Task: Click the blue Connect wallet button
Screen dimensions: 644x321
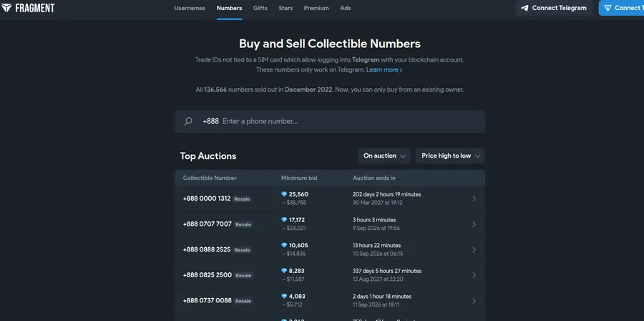Action: (621, 8)
